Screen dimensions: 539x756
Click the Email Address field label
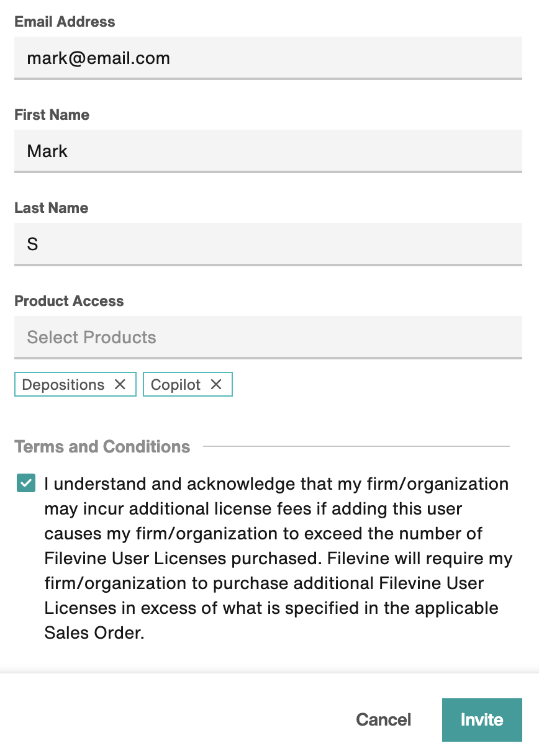pyautogui.click(x=65, y=22)
